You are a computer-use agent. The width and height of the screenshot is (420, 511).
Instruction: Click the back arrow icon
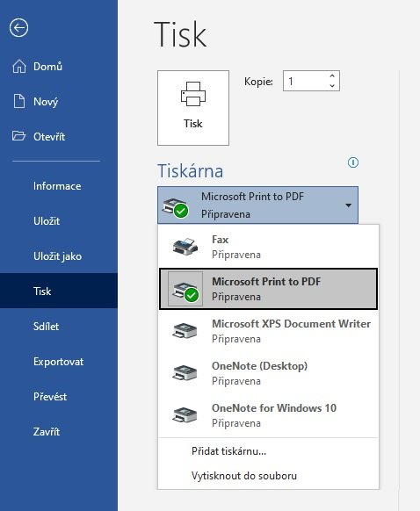coord(18,28)
